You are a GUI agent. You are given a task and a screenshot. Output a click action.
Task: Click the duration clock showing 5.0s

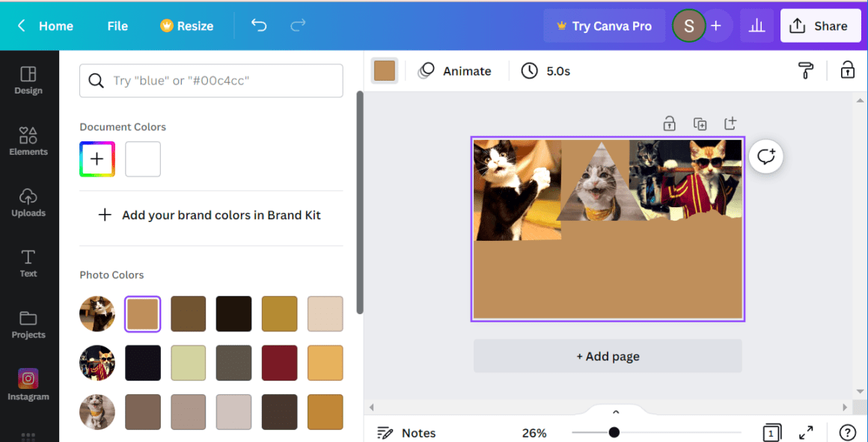[x=545, y=70]
